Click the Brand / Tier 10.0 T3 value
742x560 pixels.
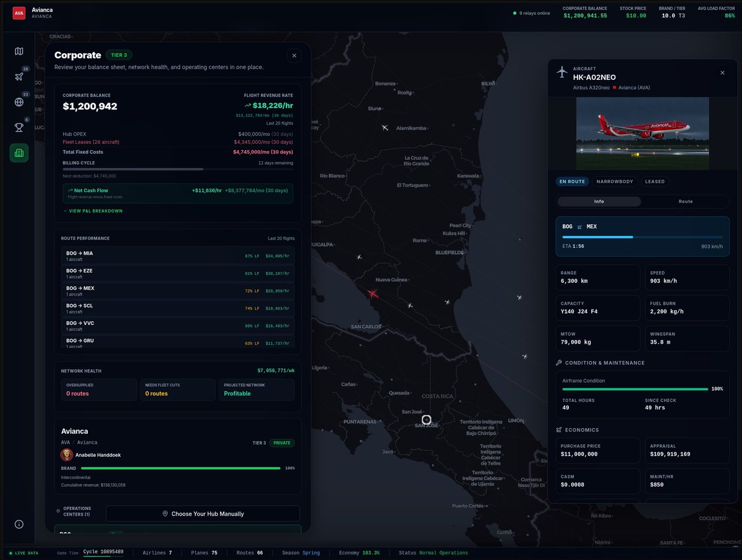click(x=673, y=16)
